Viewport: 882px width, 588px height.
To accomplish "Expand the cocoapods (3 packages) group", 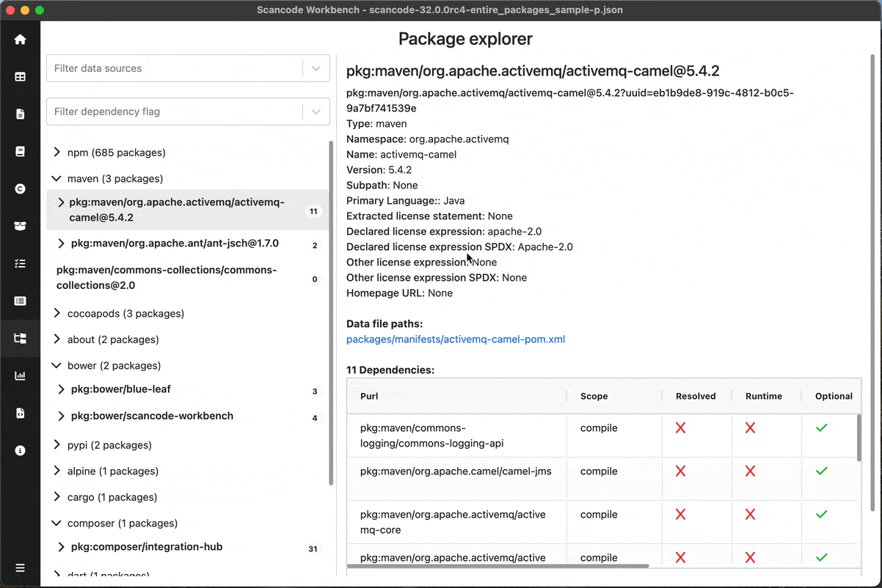I will point(57,313).
